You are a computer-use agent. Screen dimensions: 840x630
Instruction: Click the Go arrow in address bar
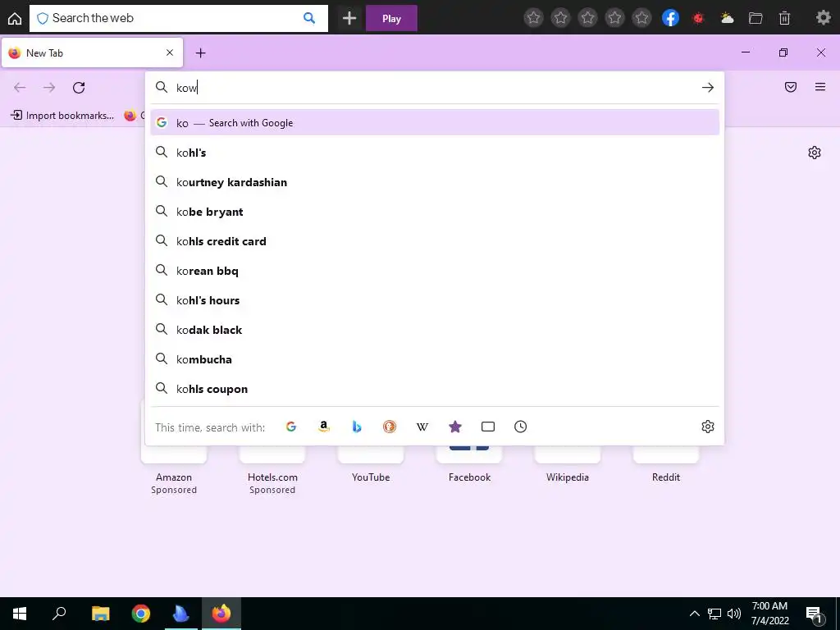[708, 87]
